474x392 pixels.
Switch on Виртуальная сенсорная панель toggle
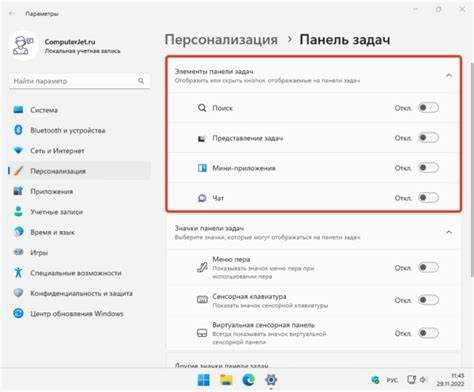(x=429, y=333)
